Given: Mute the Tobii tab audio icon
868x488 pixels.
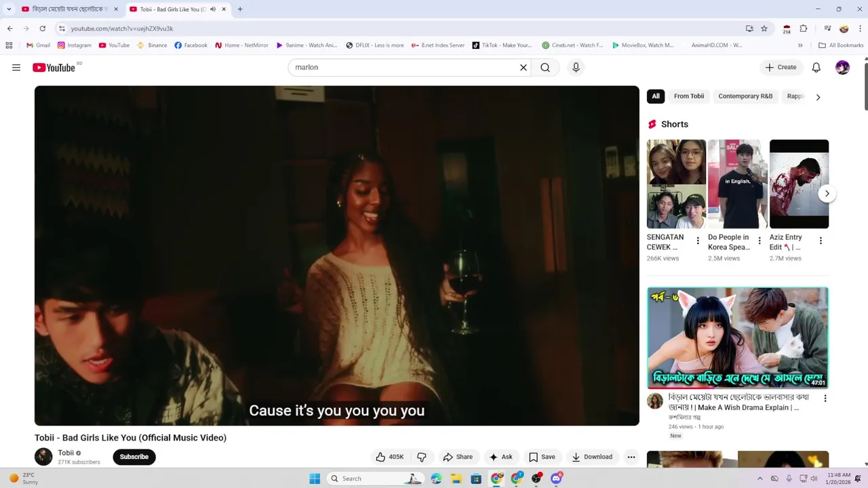Looking at the screenshot, I should (213, 9).
